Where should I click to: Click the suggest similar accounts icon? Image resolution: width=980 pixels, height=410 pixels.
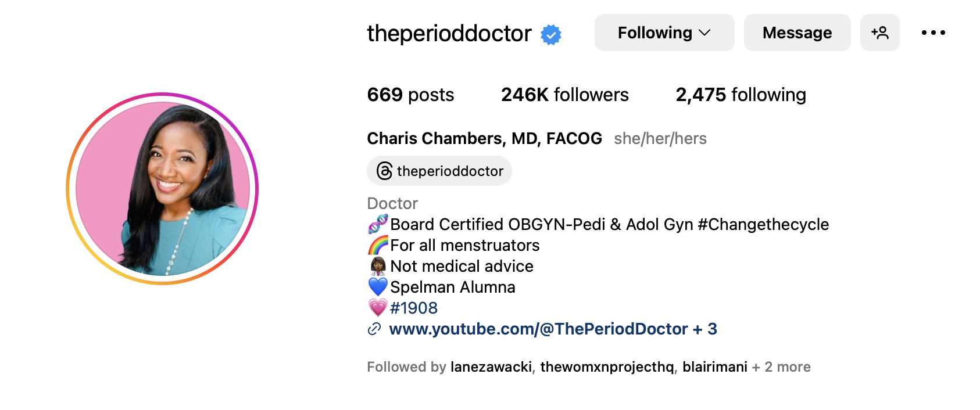click(x=879, y=33)
